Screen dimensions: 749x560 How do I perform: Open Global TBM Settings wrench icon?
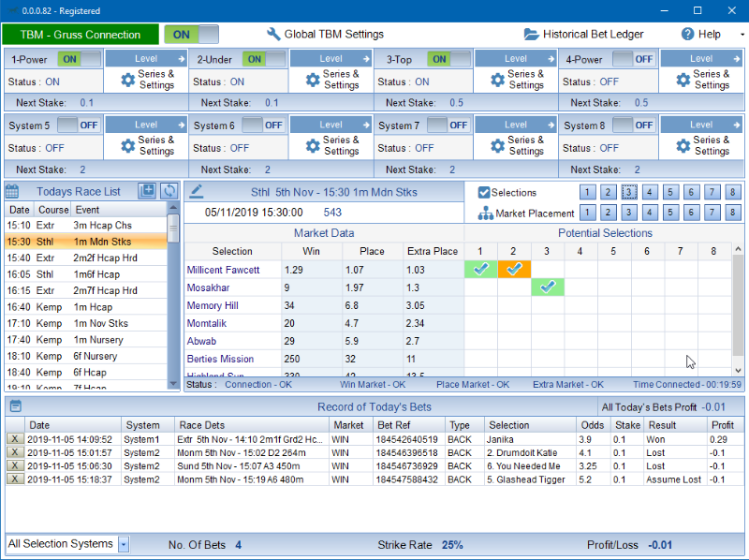273,35
